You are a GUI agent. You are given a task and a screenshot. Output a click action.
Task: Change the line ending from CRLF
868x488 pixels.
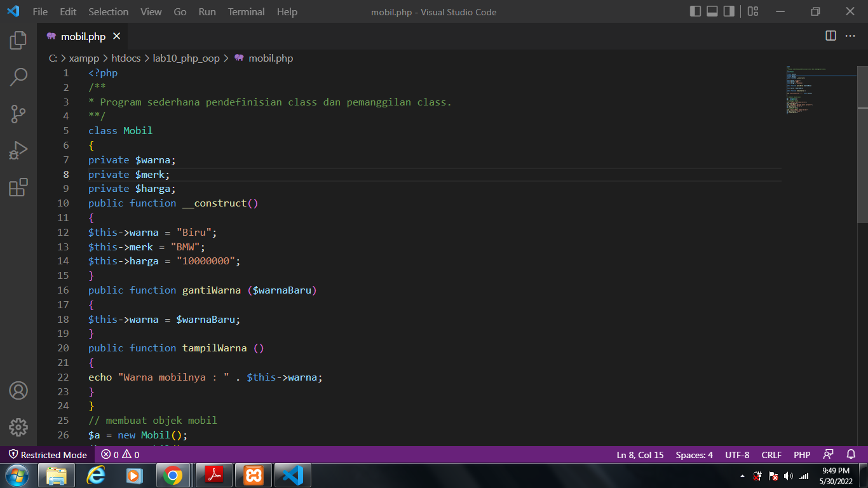(771, 454)
